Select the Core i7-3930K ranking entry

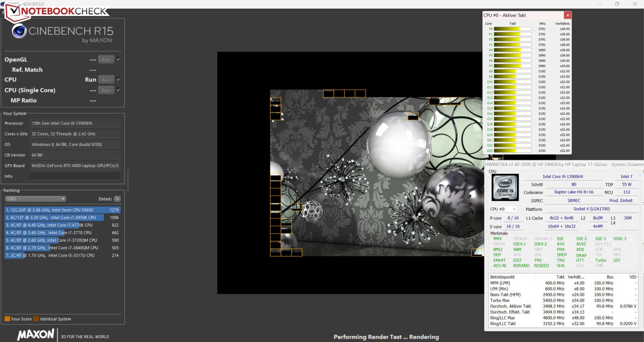tap(62, 217)
